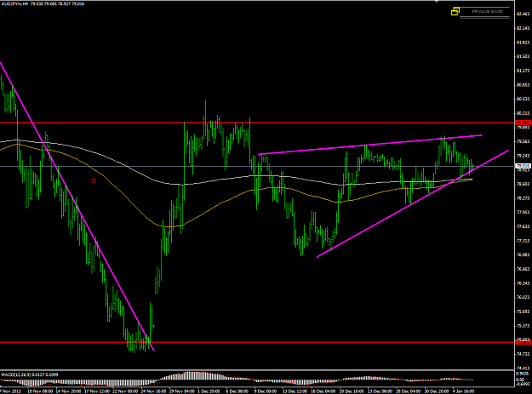Click the PIP VALUE IN USD label
Screen dimensions: 532x394
[x=488, y=12]
